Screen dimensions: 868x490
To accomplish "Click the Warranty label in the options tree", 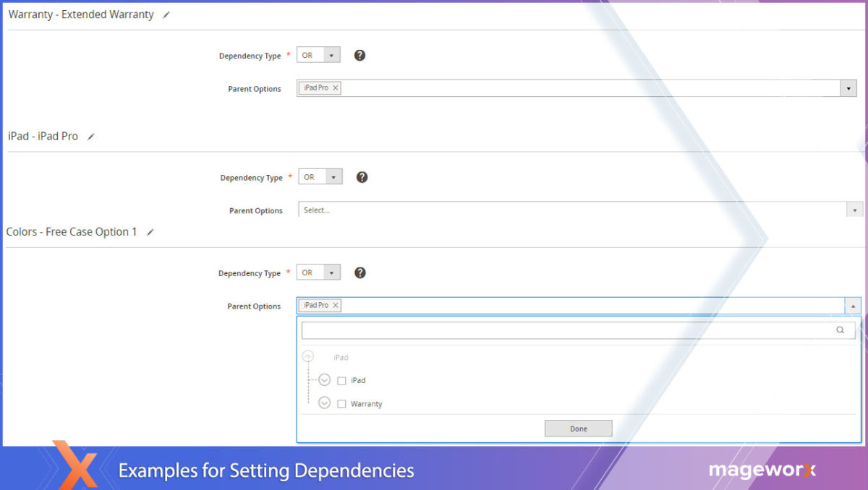I will 366,404.
